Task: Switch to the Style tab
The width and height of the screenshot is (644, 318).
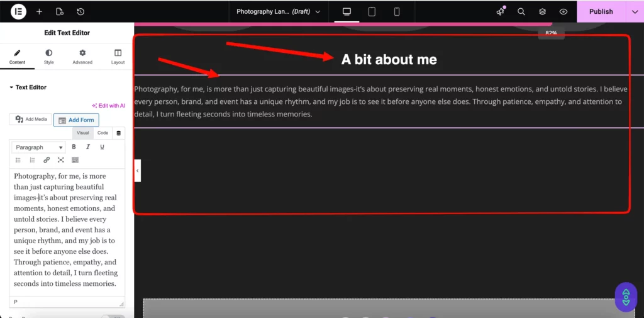Action: [x=49, y=57]
